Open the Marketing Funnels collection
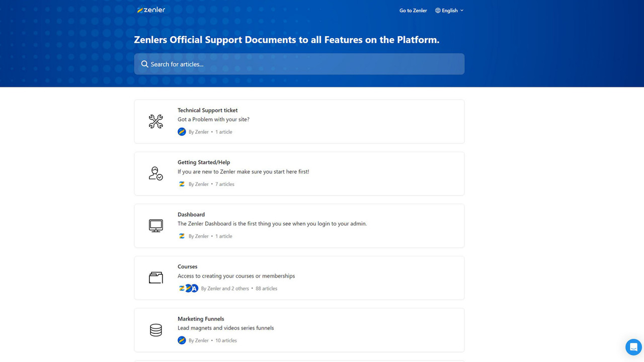Viewport: 644px width, 362px height. (x=299, y=330)
